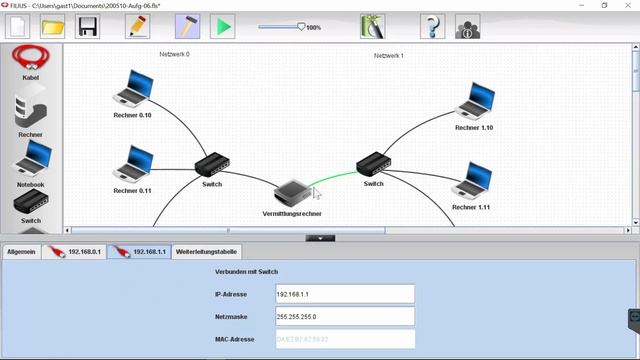Click the MAC-Adresse field
640x360 pixels.
345,339
